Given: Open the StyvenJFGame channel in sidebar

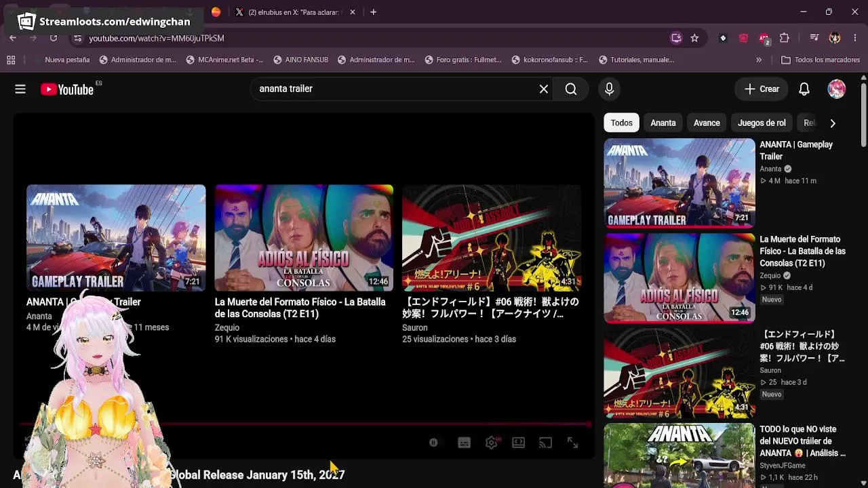Looking at the screenshot, I should [783, 466].
